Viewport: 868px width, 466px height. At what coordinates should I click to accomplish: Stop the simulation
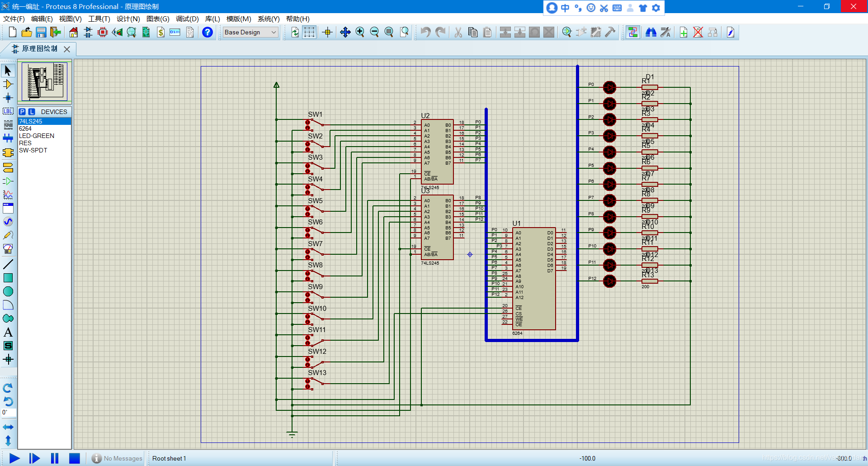pyautogui.click(x=75, y=458)
